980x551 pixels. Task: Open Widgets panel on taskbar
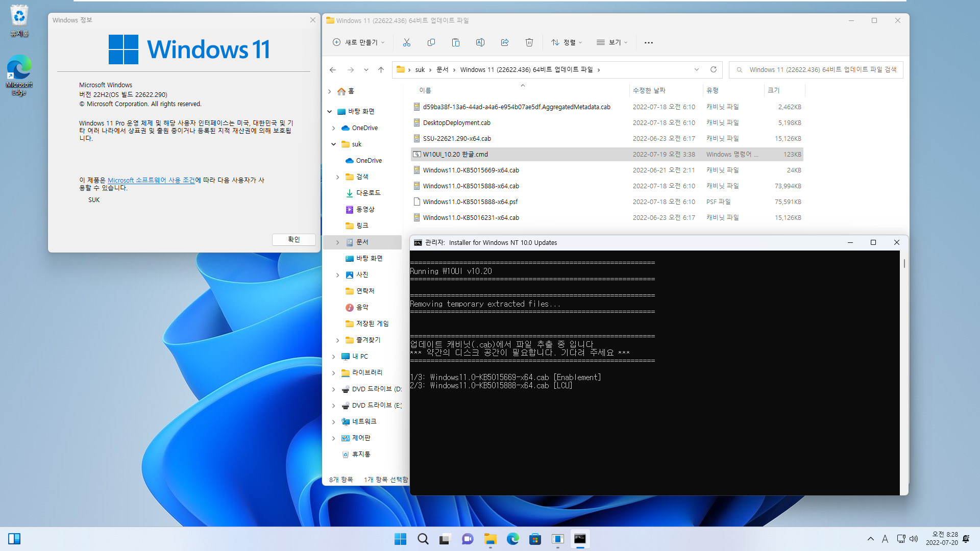pyautogui.click(x=14, y=539)
